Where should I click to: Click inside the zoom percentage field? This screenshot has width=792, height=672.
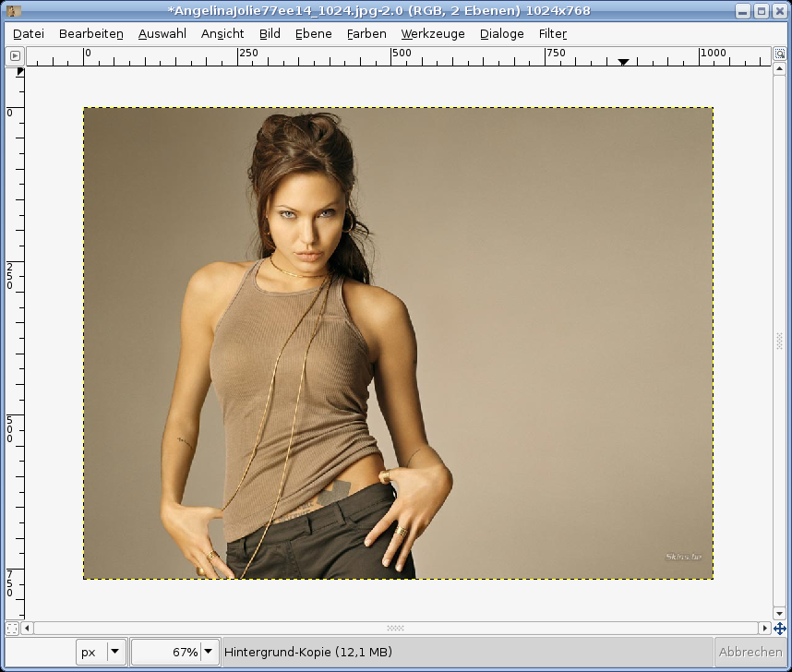click(x=166, y=652)
